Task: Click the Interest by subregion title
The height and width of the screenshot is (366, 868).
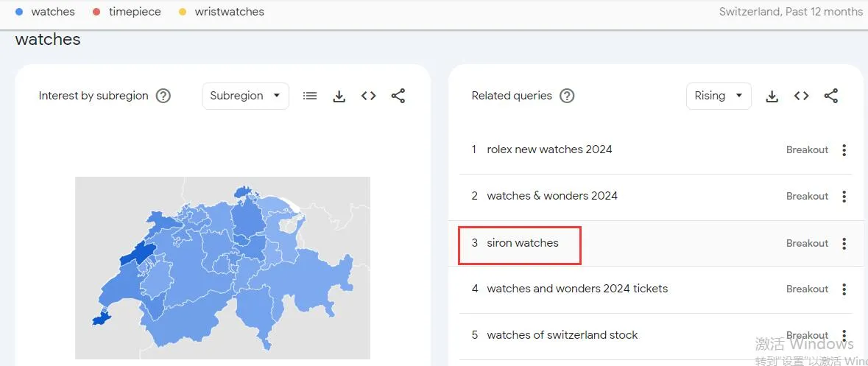Action: (93, 96)
